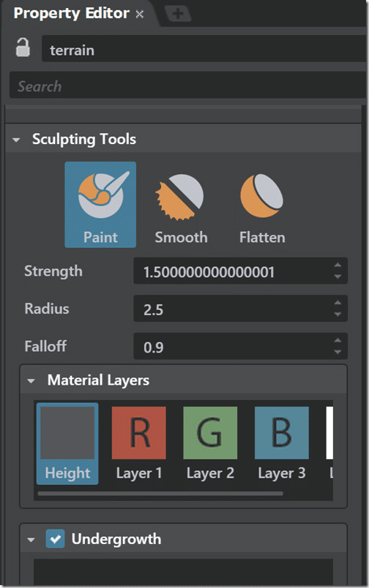Add a new tab with plus icon
This screenshot has height=588, width=369.
pyautogui.click(x=178, y=14)
